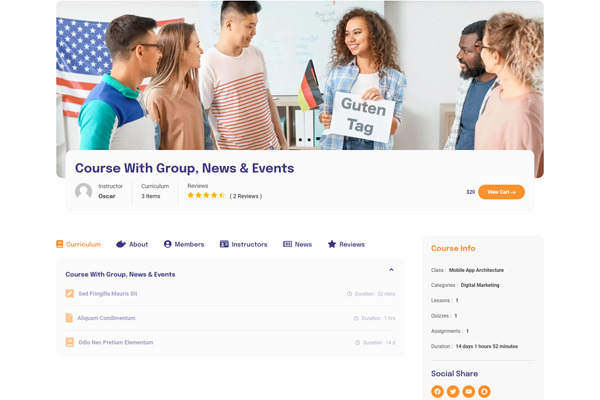Screen dimensions: 600x400
Task: Click the Sed Fringilla Mauris Sit item icon
Action: [x=70, y=294]
